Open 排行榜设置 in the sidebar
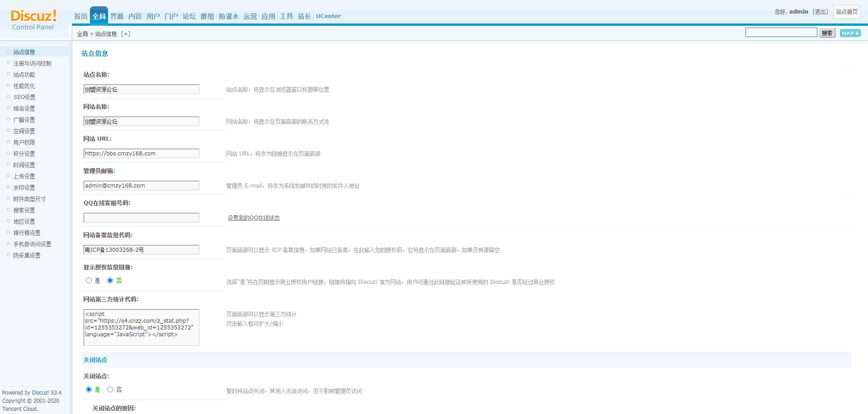868x414 pixels. [x=27, y=233]
